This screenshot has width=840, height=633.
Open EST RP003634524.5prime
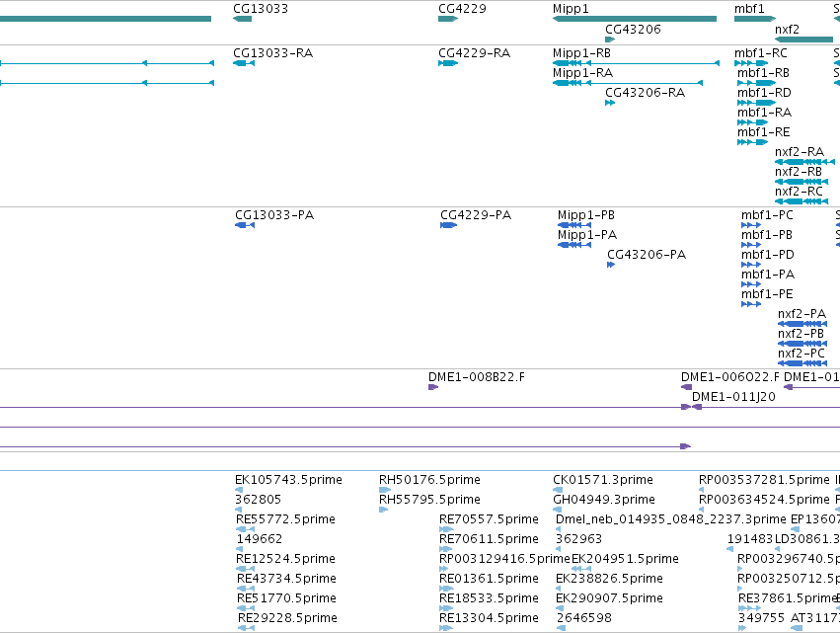pos(764,500)
